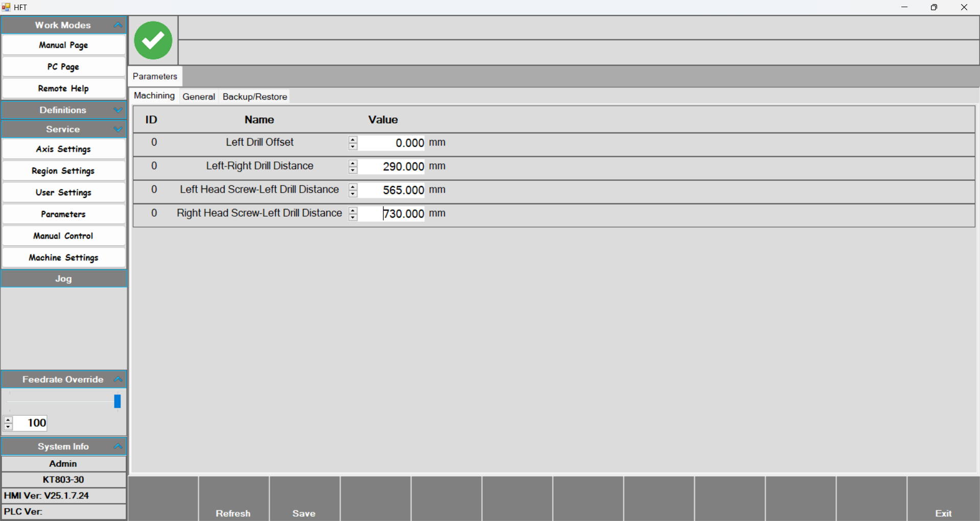Expand the Definitions section
Screen dimensions: 980x521
(118, 110)
